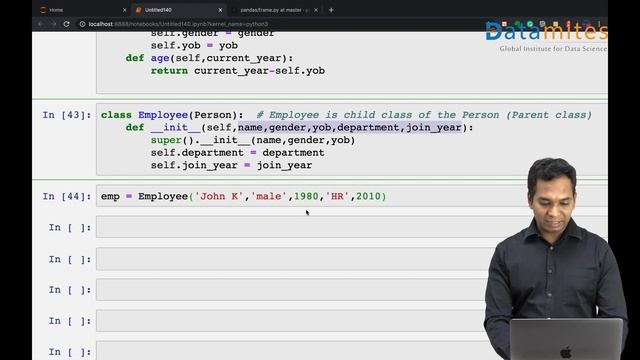Click the 'male' string argument

(269, 196)
